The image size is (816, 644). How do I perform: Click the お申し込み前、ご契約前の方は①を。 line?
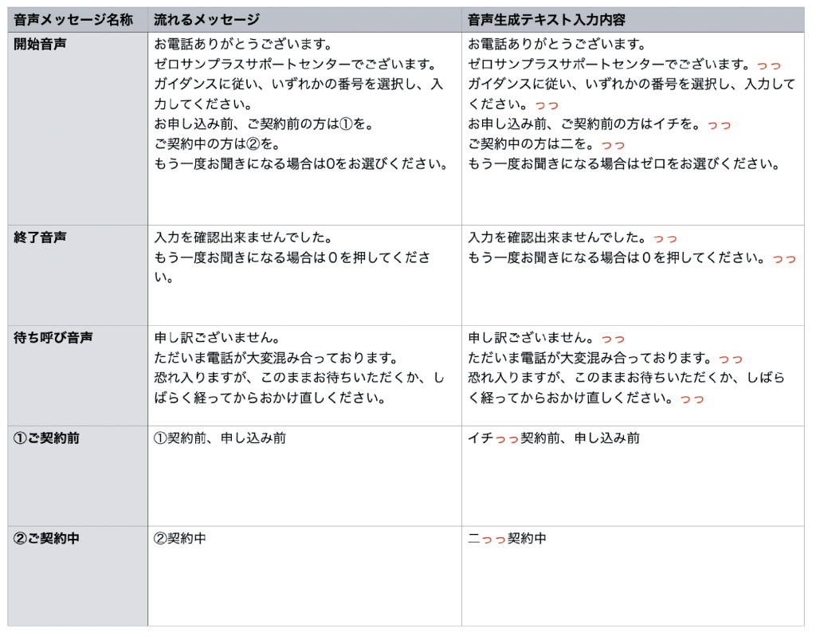[264, 124]
